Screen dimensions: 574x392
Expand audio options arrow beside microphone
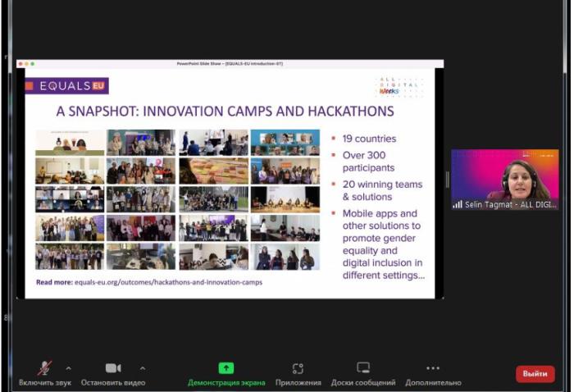[x=68, y=368]
